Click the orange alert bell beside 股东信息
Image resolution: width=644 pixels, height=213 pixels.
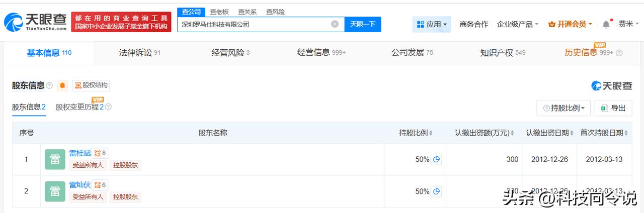coord(62,85)
